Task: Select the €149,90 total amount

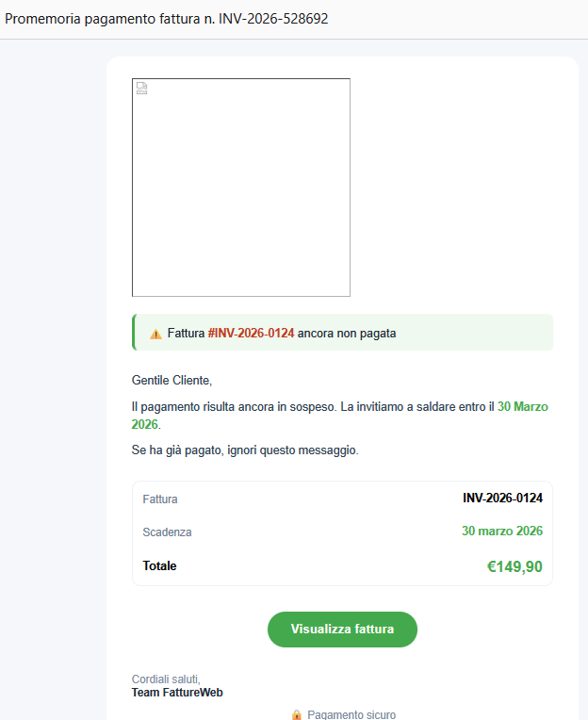Action: point(514,567)
